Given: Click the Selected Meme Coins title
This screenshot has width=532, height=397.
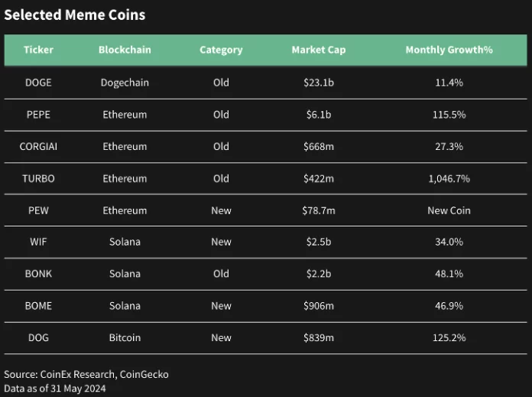Looking at the screenshot, I should tap(75, 15).
